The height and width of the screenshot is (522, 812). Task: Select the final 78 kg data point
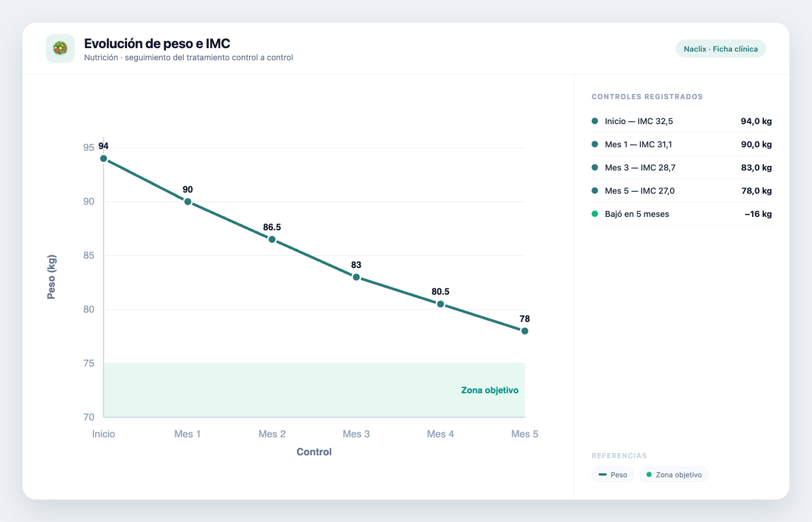tap(525, 331)
